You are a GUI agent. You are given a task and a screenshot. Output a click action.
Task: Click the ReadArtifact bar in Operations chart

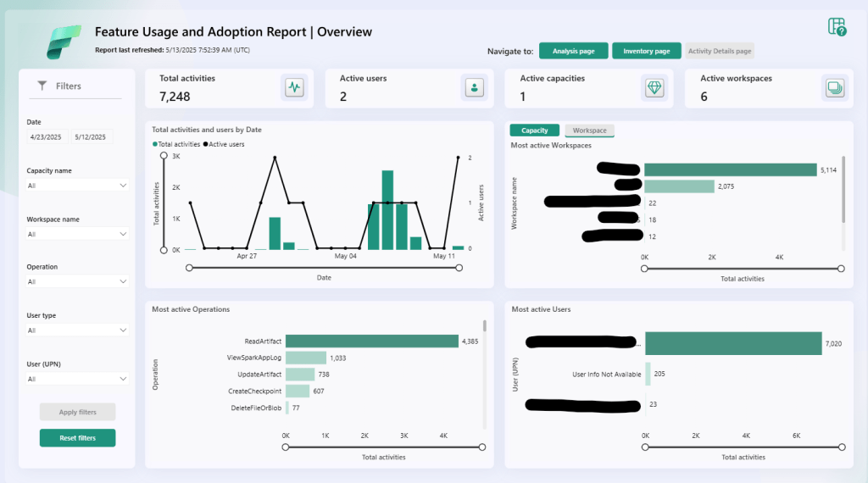click(x=371, y=341)
